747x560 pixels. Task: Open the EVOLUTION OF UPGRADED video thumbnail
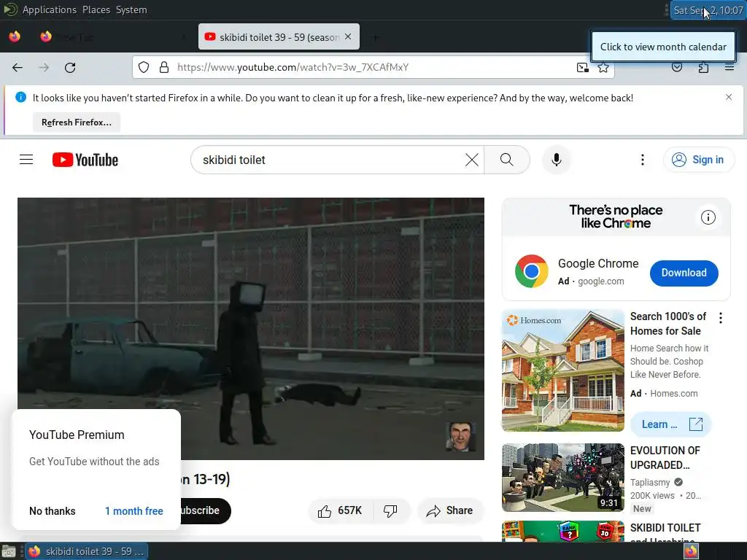[562, 478]
